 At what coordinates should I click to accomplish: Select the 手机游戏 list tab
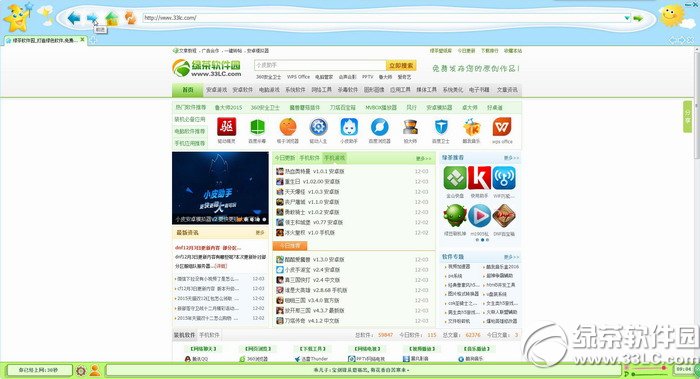(335, 158)
